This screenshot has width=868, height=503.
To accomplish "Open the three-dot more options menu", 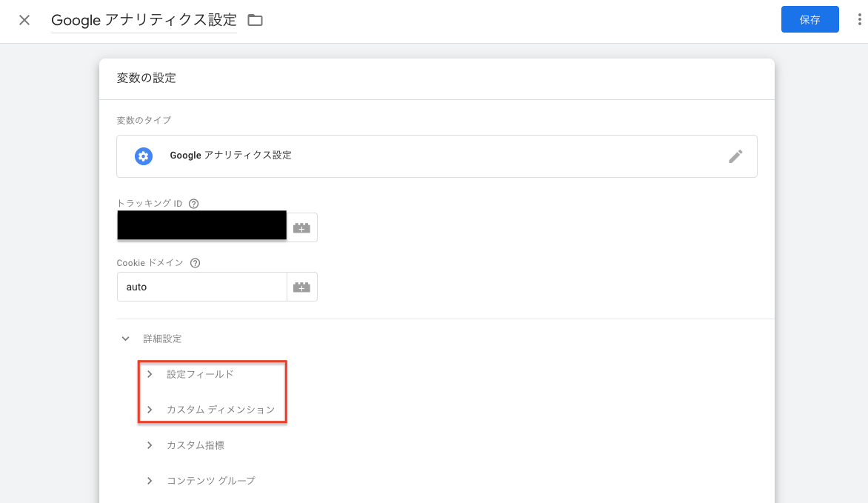I will click(x=859, y=20).
